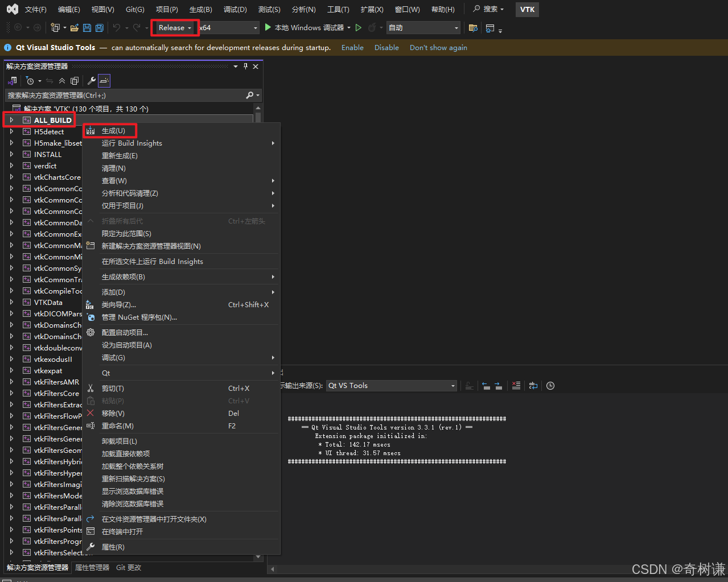This screenshot has height=582, width=728.
Task: Switch to the Git 更改 tab
Action: click(x=129, y=568)
